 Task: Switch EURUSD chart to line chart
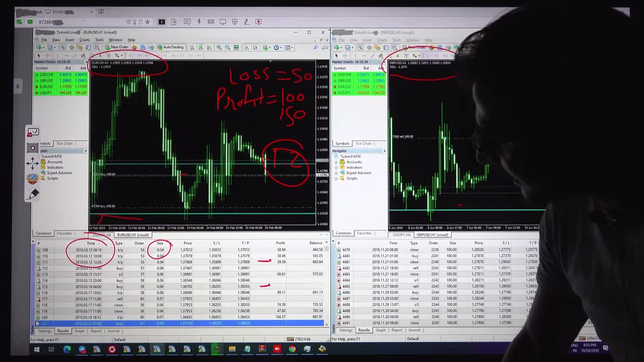point(209,47)
